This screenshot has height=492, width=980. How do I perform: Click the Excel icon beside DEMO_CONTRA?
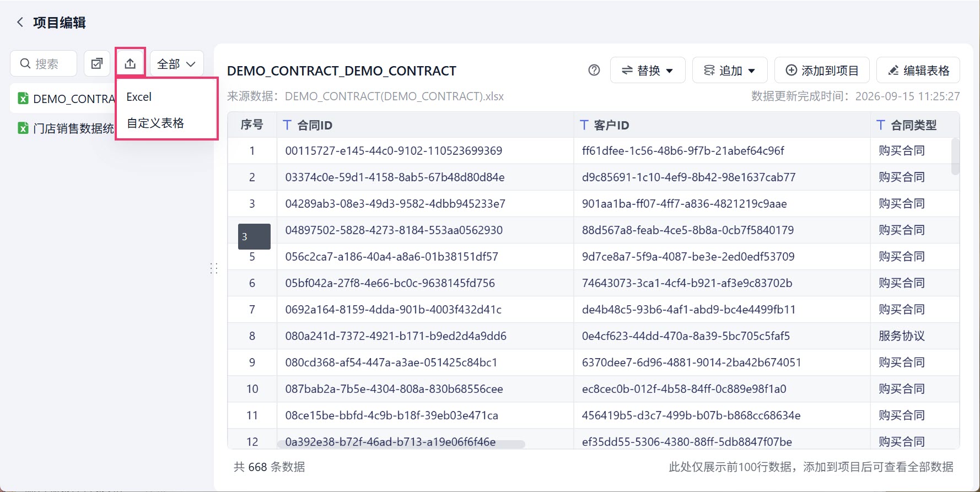tap(23, 98)
